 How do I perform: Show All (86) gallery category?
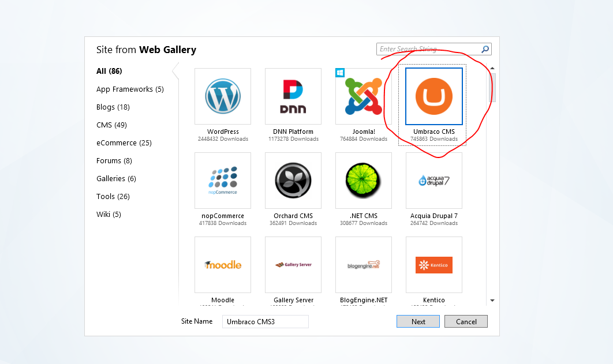point(109,71)
